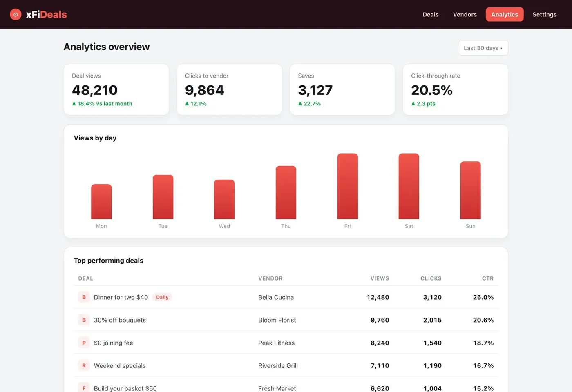This screenshot has width=572, height=392.
Task: Click the 12,480 views value
Action: pyautogui.click(x=378, y=297)
